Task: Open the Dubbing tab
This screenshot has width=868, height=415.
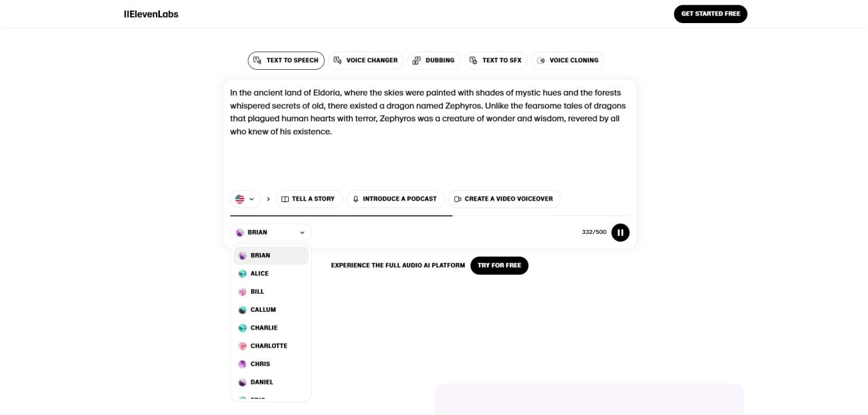Action: (x=433, y=60)
